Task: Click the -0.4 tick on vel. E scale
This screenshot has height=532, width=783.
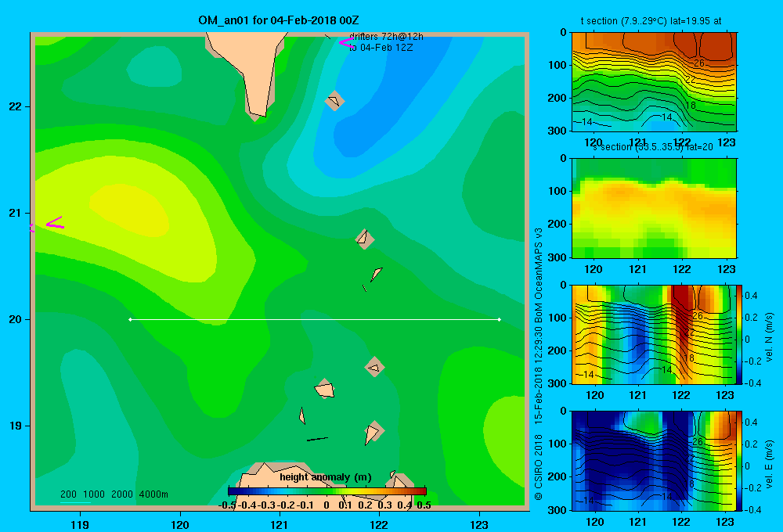Action: click(x=752, y=509)
